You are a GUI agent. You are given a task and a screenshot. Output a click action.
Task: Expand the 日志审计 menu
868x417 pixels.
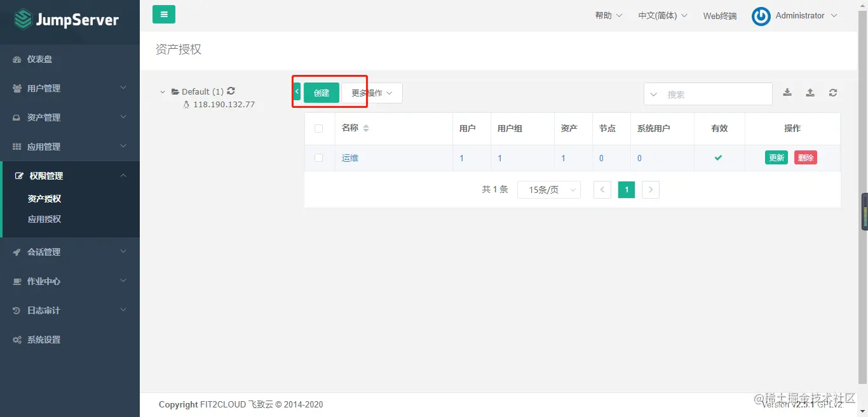(70, 310)
